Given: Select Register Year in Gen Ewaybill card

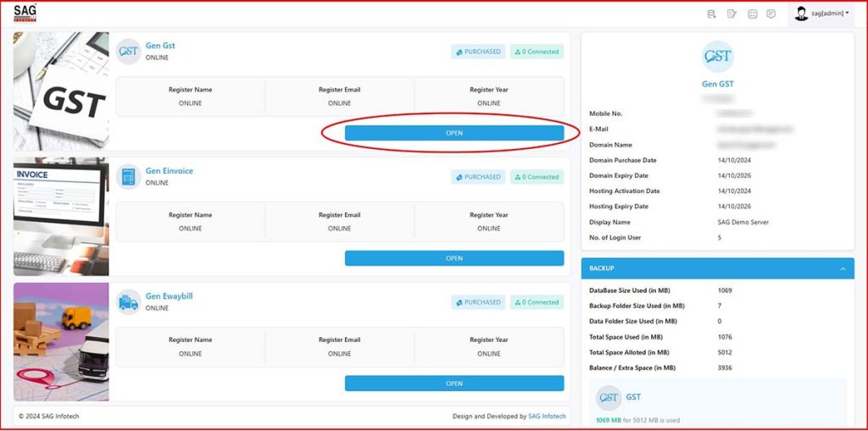Looking at the screenshot, I should click(x=489, y=340).
